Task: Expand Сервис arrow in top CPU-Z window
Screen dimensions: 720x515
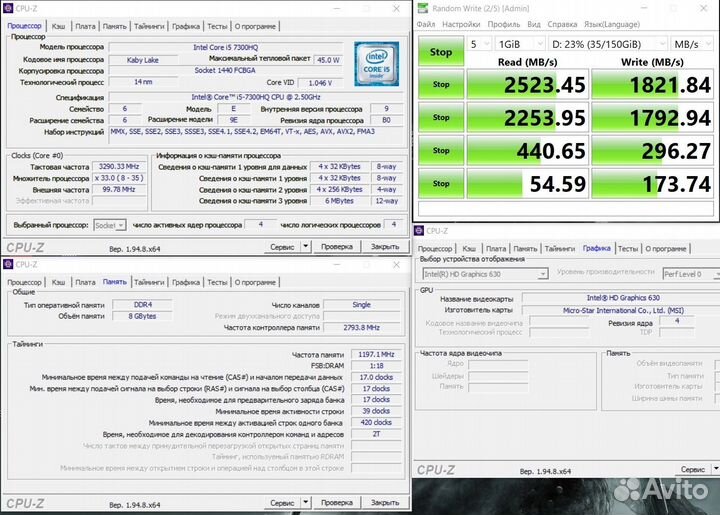Action: tap(306, 246)
